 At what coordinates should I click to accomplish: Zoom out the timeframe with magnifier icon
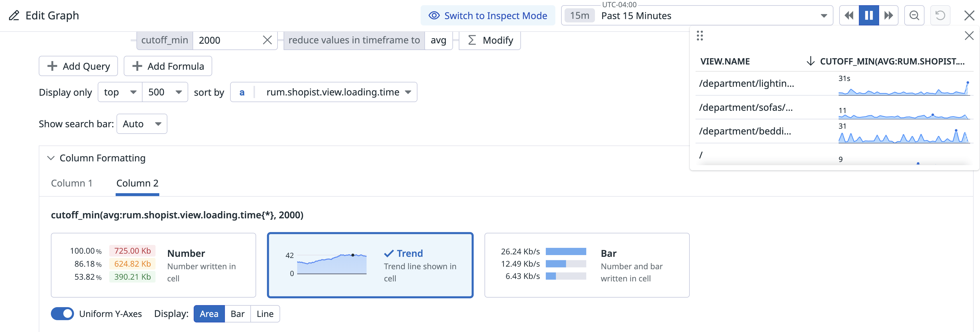point(914,16)
